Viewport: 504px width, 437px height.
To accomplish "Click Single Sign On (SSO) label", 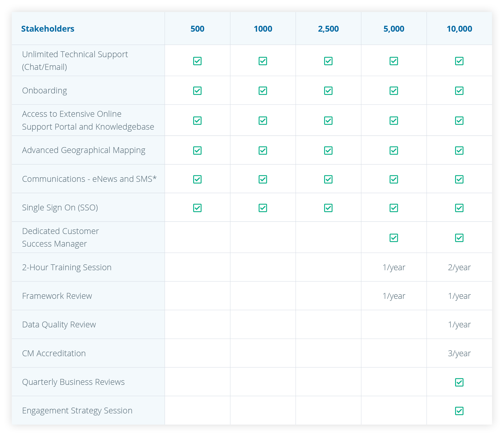I will tap(60, 208).
